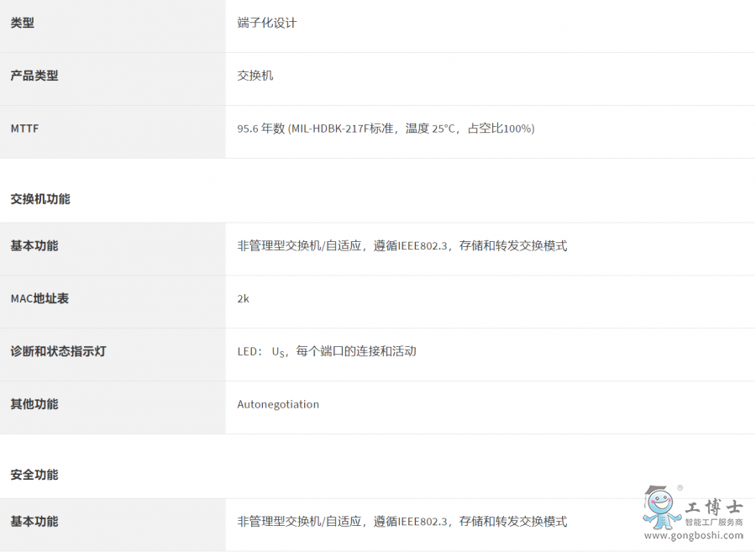Image resolution: width=756 pixels, height=552 pixels.
Task: Click the 交换机功能 section heading
Action: coord(40,199)
